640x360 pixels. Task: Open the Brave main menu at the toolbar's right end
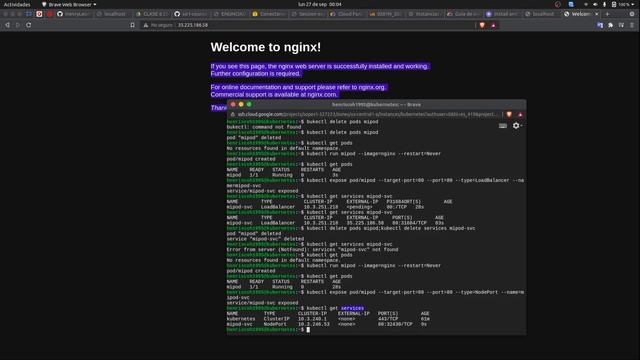point(632,25)
